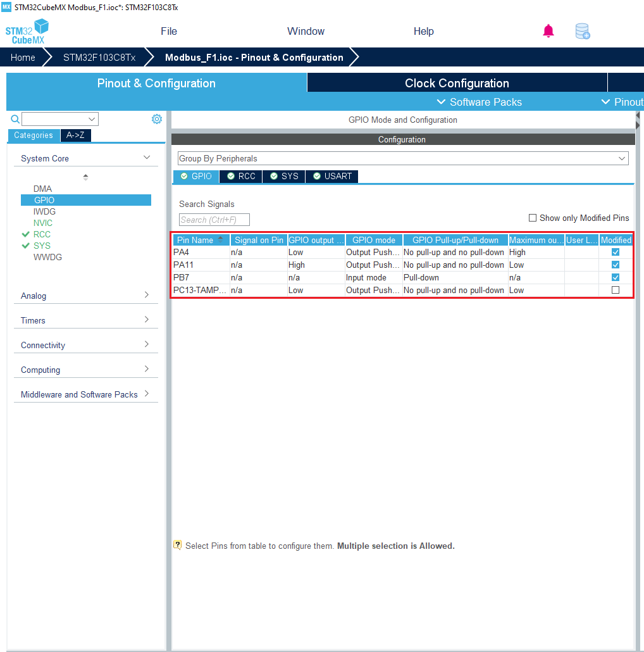Select the PA4 pin row

pyautogui.click(x=402, y=252)
